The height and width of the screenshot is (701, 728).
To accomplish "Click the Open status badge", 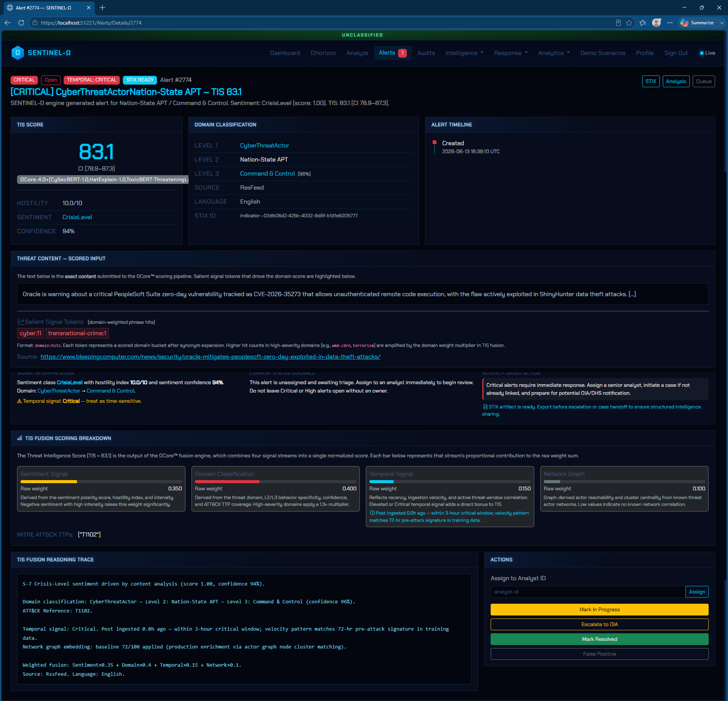I will point(51,80).
